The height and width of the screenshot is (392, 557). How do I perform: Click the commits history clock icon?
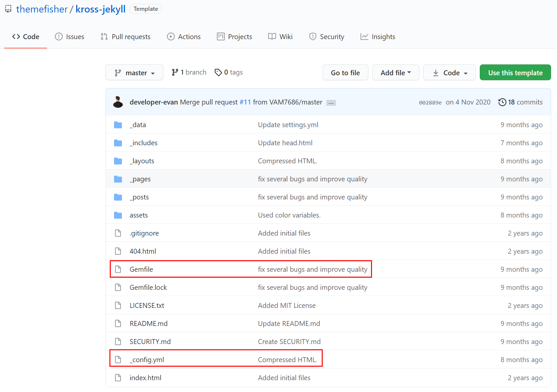pyautogui.click(x=502, y=102)
